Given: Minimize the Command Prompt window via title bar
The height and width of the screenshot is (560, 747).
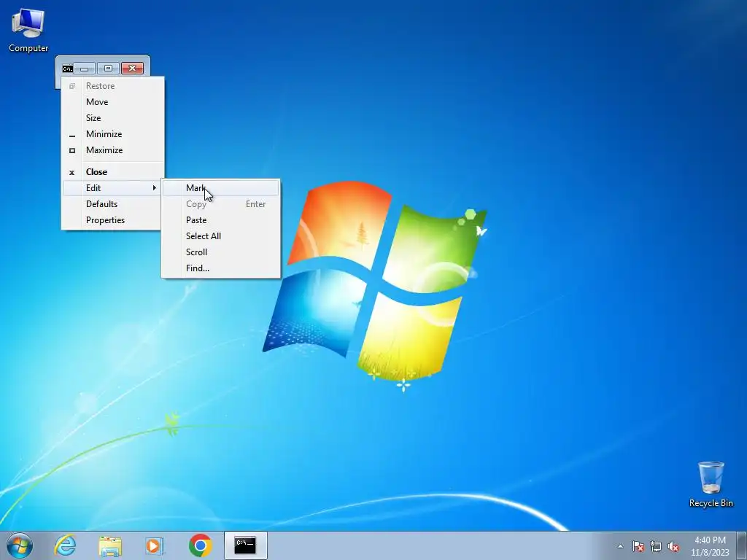Looking at the screenshot, I should (85, 69).
